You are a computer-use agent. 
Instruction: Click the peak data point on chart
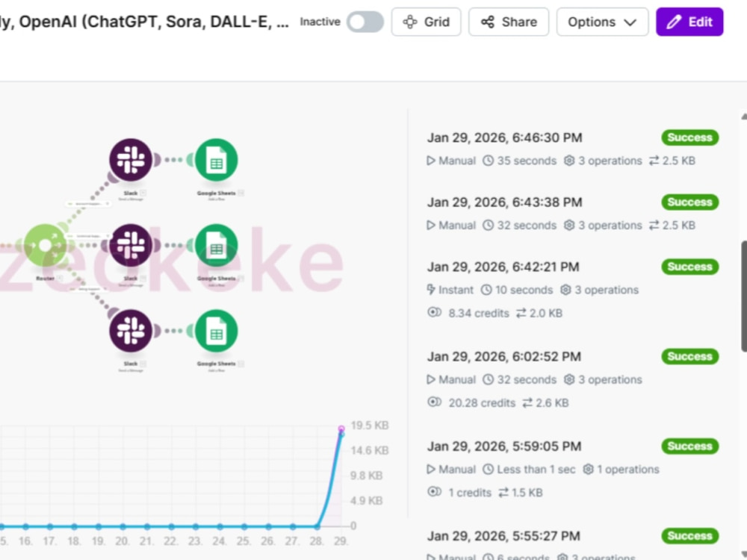pyautogui.click(x=341, y=429)
